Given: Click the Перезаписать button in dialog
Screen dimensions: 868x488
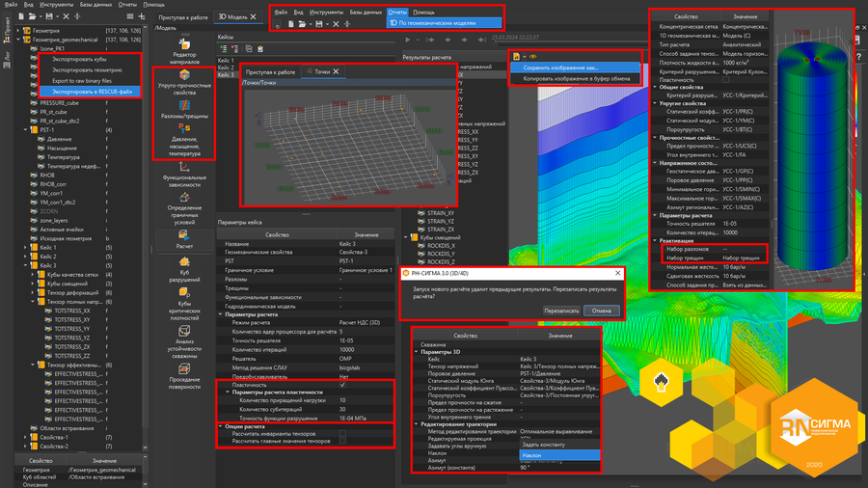Looking at the screenshot, I should coord(560,311).
